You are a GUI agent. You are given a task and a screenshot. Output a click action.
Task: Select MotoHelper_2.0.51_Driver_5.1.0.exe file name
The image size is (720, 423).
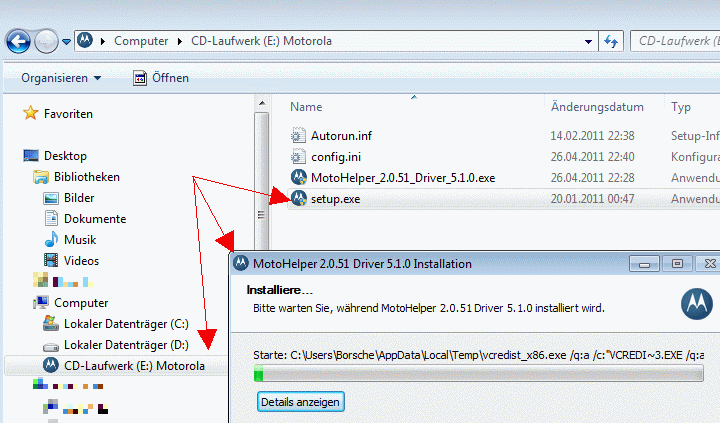click(403, 178)
